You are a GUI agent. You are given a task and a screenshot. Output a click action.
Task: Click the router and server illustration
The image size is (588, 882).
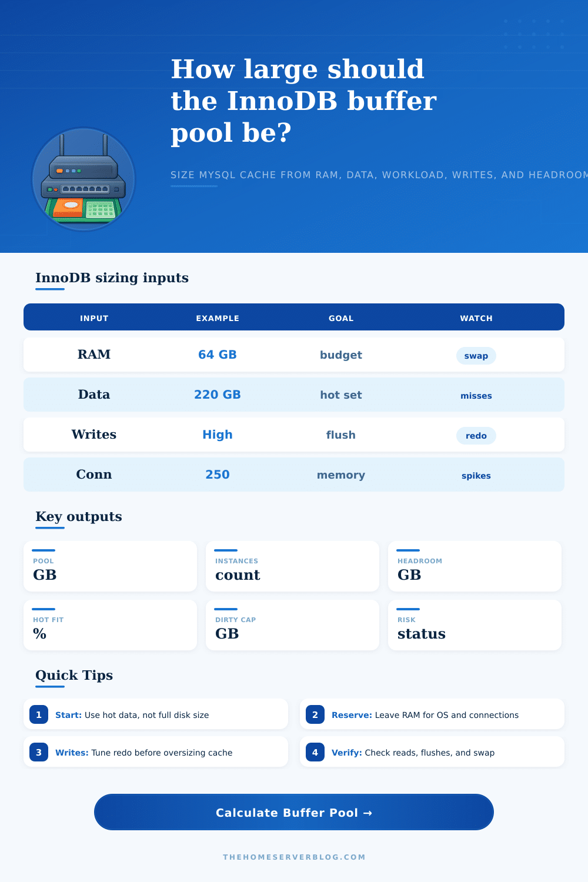coord(83,179)
